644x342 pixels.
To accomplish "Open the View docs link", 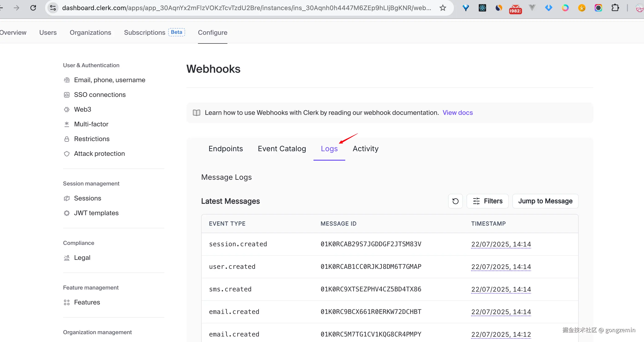I will (x=458, y=113).
